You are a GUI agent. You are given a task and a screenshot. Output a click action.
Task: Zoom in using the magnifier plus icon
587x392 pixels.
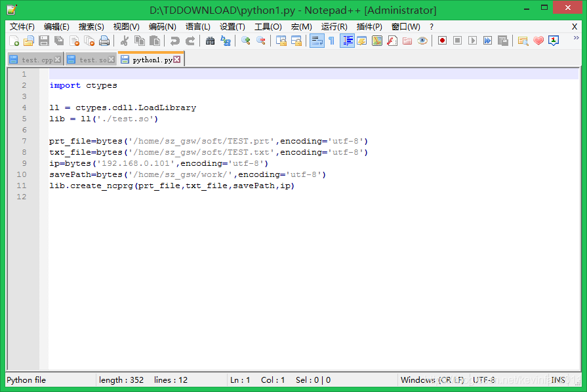pyautogui.click(x=245, y=41)
